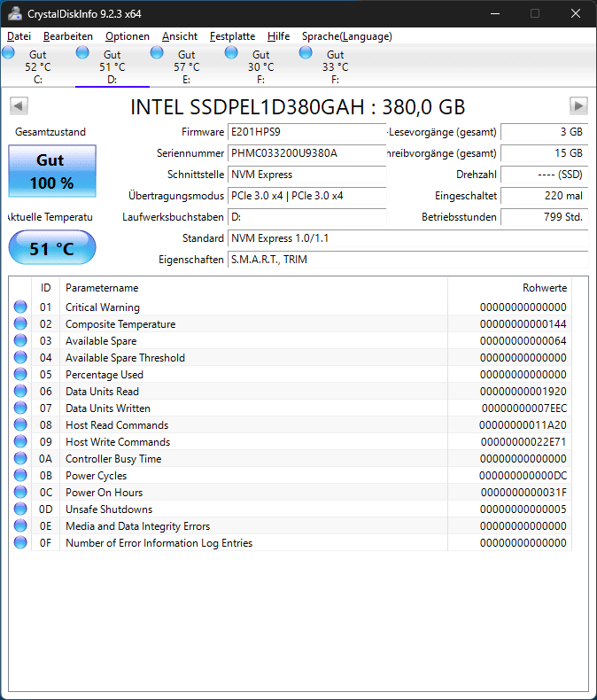The width and height of the screenshot is (597, 700).
Task: Open the Bearbeiten menu
Action: coord(68,36)
